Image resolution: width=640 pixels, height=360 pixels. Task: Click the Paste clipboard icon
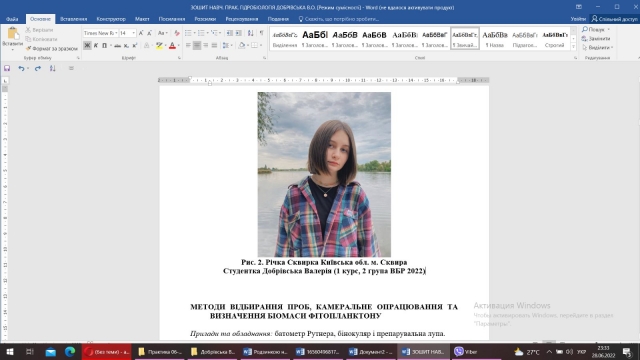point(12,33)
